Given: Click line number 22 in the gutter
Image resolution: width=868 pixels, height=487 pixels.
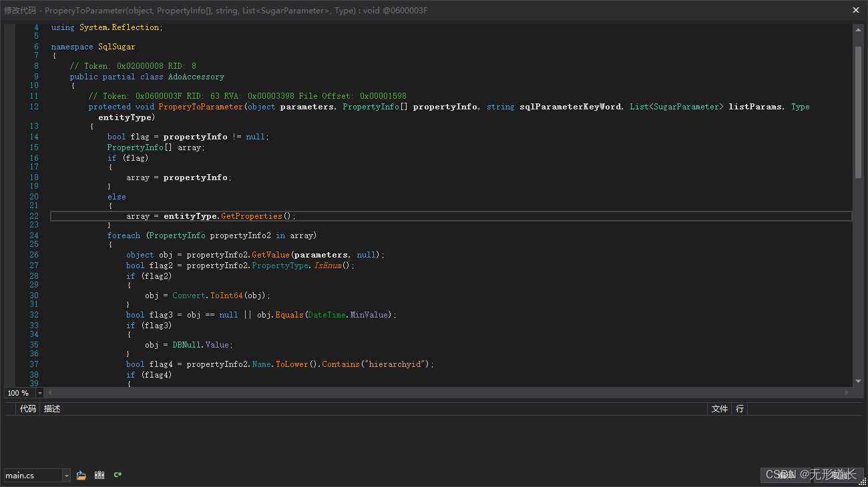Looking at the screenshot, I should pyautogui.click(x=34, y=216).
